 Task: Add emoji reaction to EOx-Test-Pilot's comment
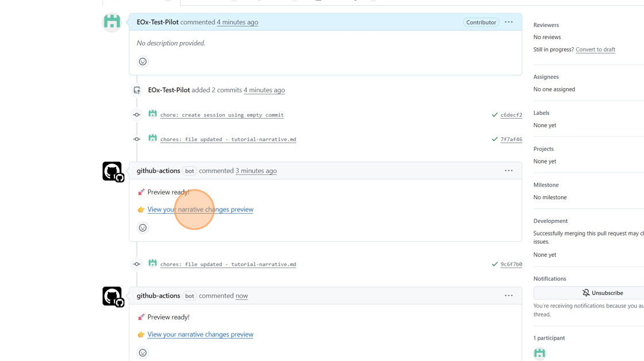pos(143,62)
